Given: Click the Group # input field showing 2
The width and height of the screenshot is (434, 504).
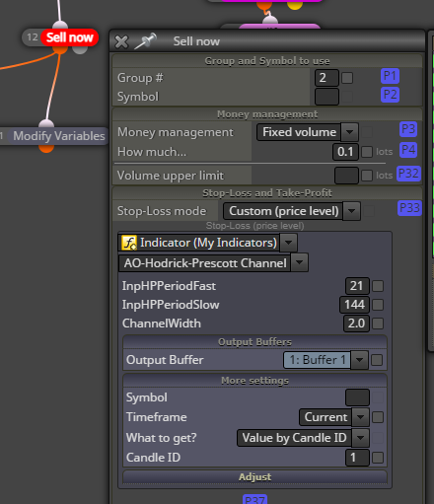Looking at the screenshot, I should tap(326, 78).
